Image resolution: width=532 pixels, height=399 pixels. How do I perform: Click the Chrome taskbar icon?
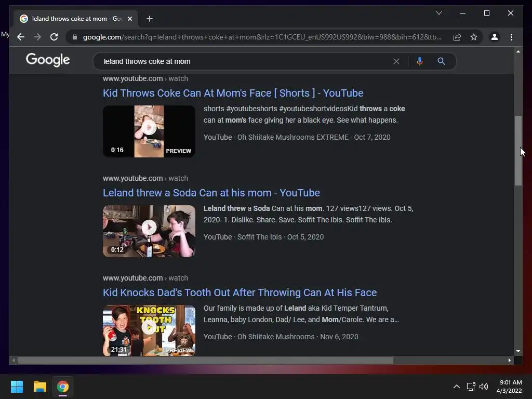pos(63,387)
